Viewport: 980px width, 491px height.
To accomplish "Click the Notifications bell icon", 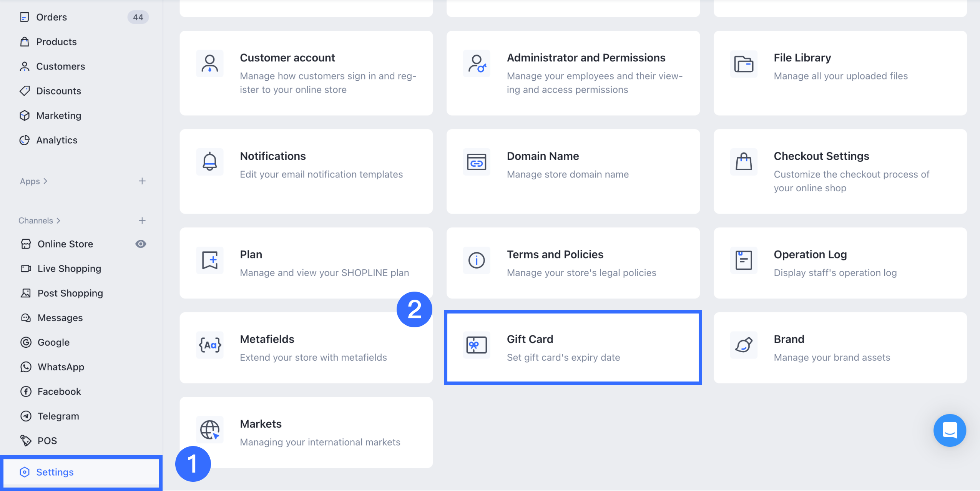I will point(210,162).
